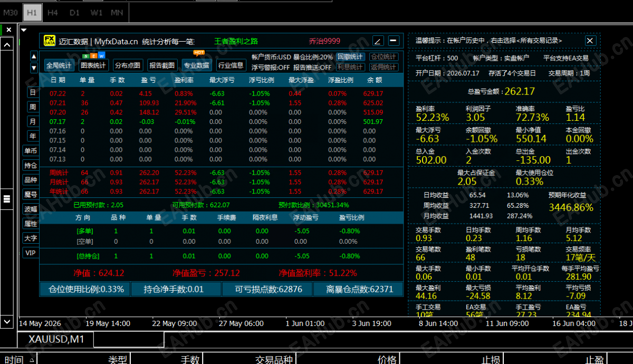Open the 分布点图 tab
633x364 pixels.
click(128, 65)
